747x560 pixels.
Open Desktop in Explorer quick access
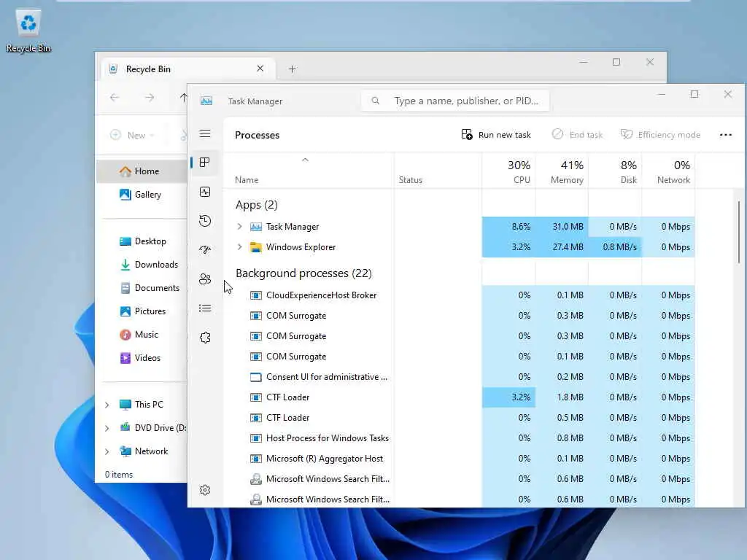click(x=142, y=241)
